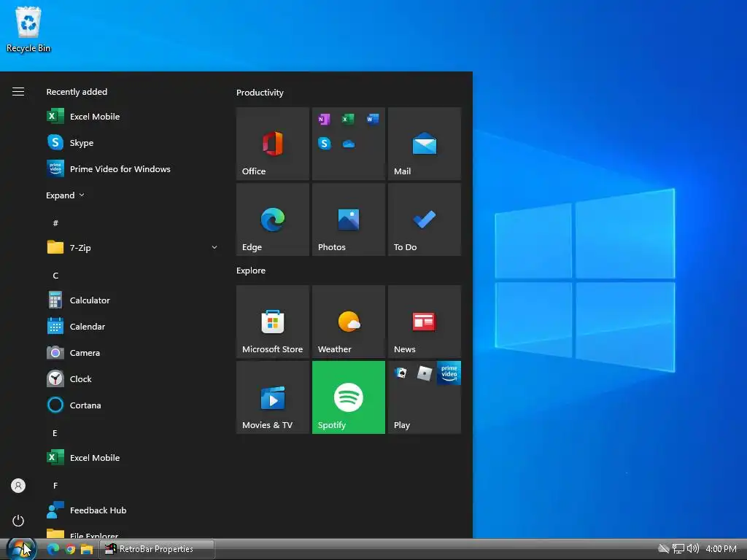Viewport: 747px width, 560px height.
Task: Click the Solitaire cards icon in Play tile
Action: [x=400, y=373]
